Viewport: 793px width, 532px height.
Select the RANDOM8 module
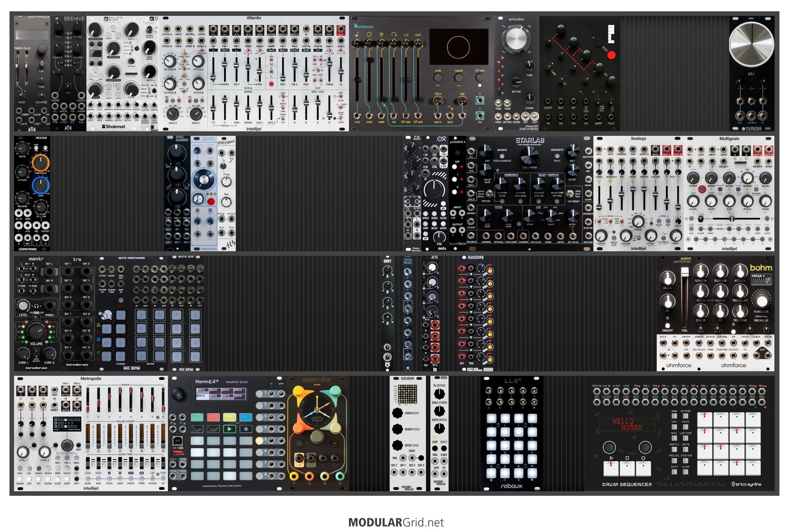(x=475, y=313)
